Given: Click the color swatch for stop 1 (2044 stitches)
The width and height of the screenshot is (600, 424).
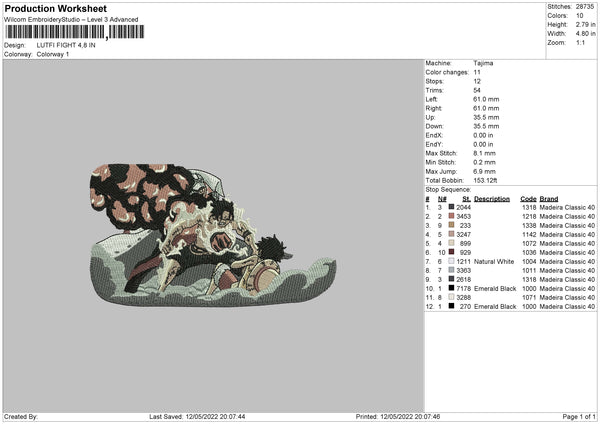Looking at the screenshot, I should (452, 207).
